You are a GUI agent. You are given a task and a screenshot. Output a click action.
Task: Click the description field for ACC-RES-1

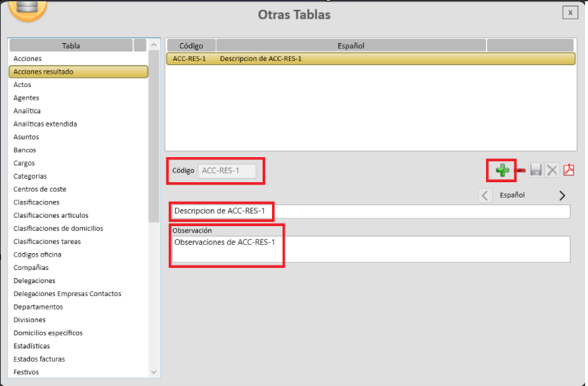(x=369, y=211)
